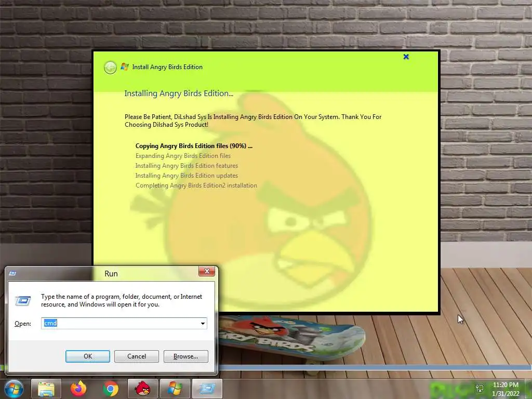Select the Run dialog taskbar button
The width and height of the screenshot is (532, 399).
coord(207,389)
